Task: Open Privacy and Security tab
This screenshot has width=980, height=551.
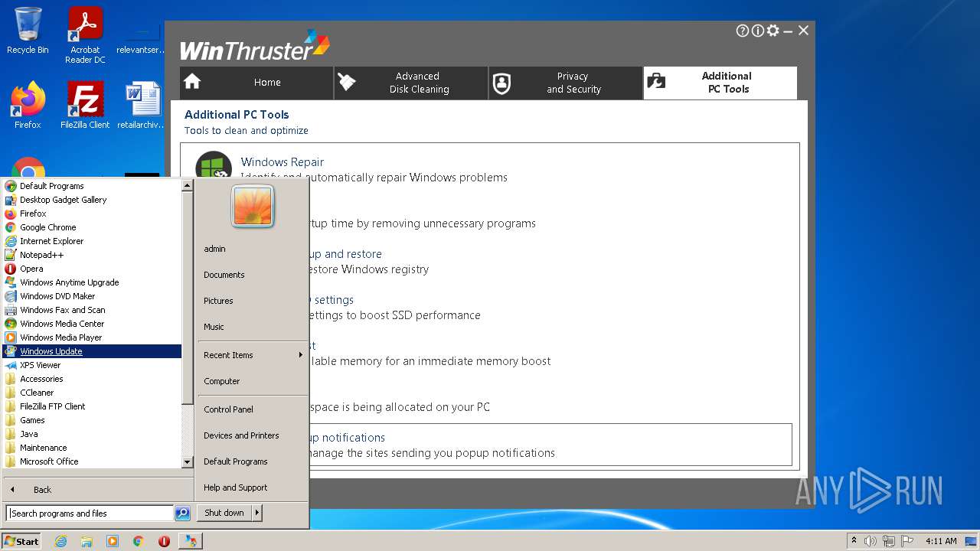Action: [x=566, y=83]
